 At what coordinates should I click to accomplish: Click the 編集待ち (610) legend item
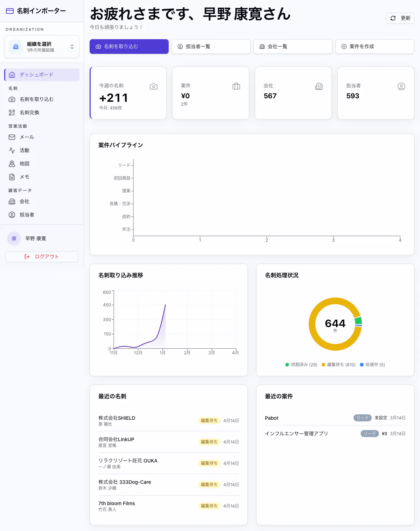point(338,365)
